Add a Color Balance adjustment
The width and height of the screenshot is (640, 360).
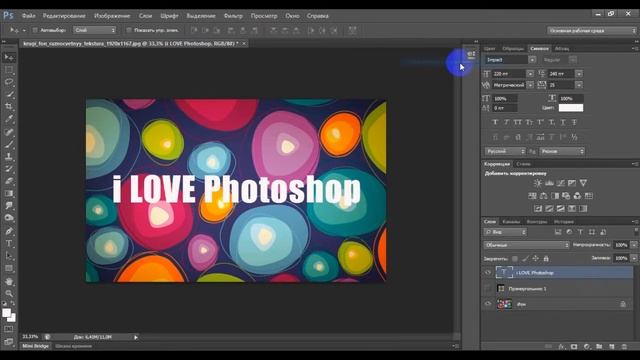544,196
